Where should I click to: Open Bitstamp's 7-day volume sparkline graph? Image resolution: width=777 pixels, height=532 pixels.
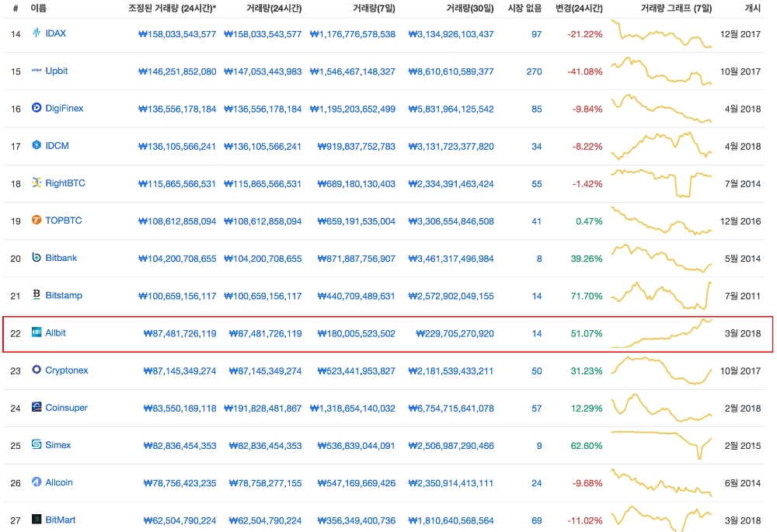pos(661,296)
